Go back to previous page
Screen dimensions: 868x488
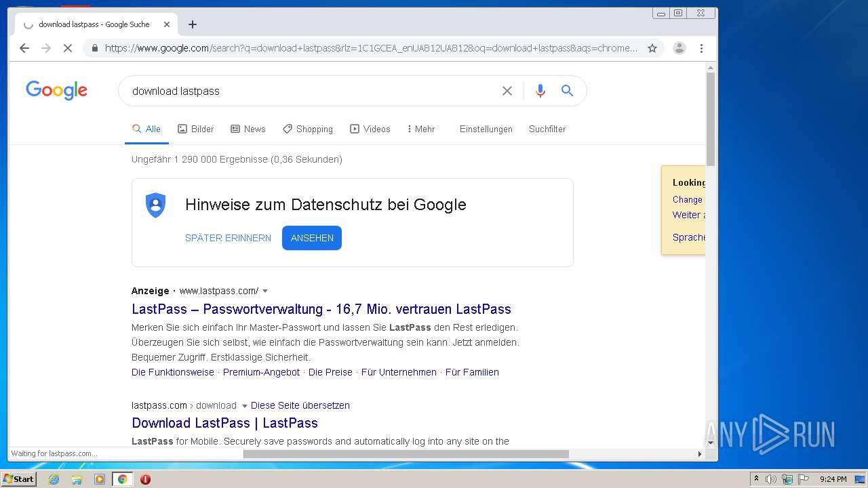24,48
